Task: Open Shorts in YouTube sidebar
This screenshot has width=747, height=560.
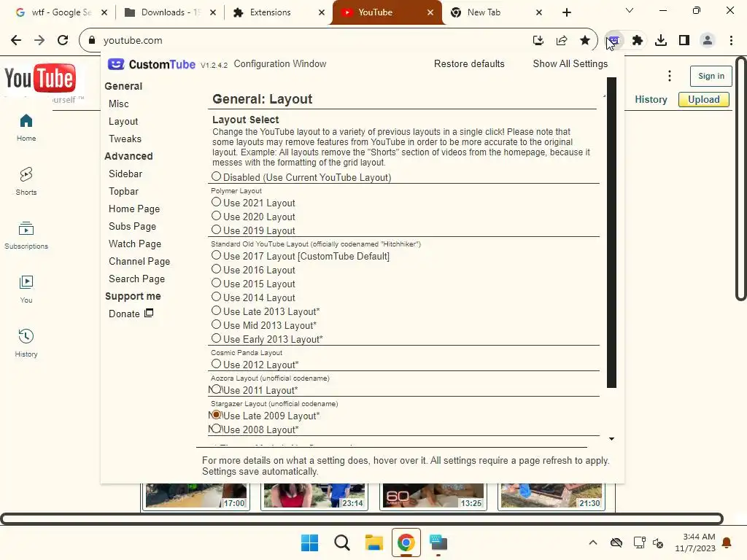Action: coord(26,182)
